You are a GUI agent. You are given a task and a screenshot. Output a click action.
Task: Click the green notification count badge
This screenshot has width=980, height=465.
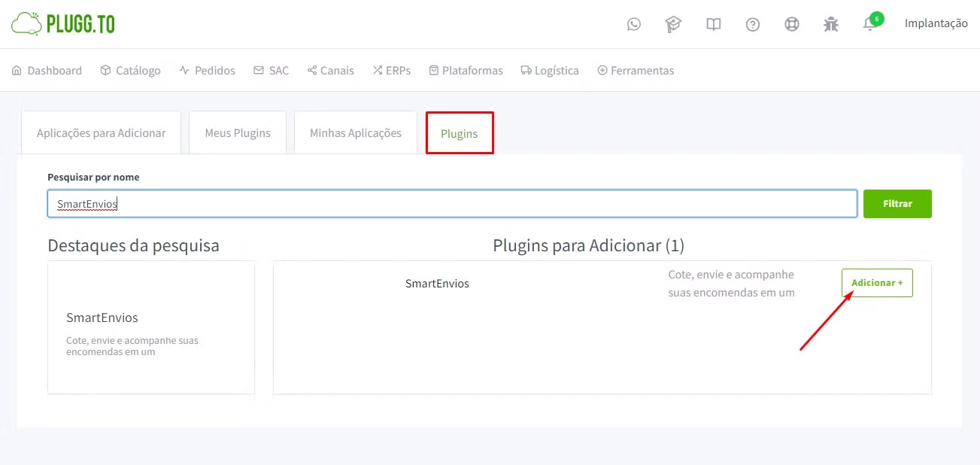tap(877, 19)
